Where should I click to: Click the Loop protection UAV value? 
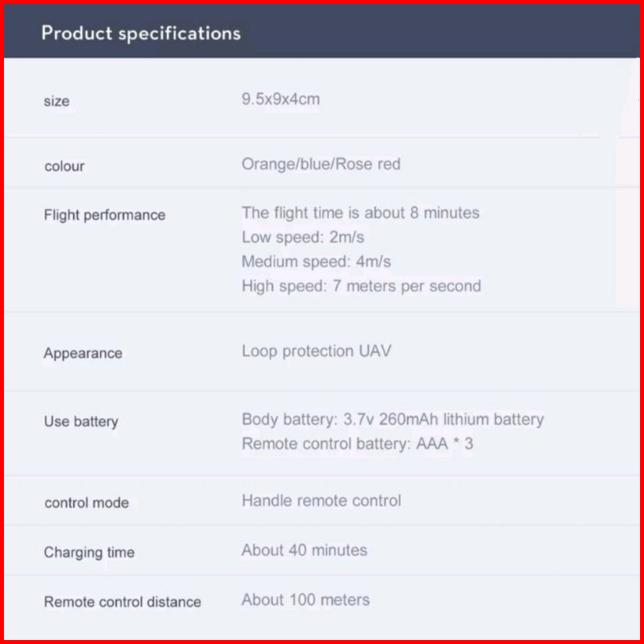[316, 351]
